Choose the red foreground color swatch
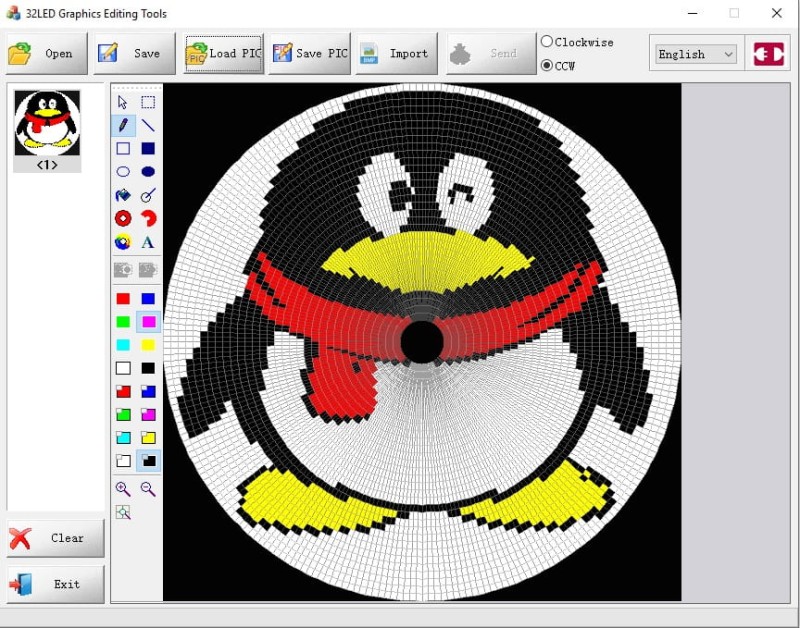This screenshot has height=628, width=800. pos(123,298)
